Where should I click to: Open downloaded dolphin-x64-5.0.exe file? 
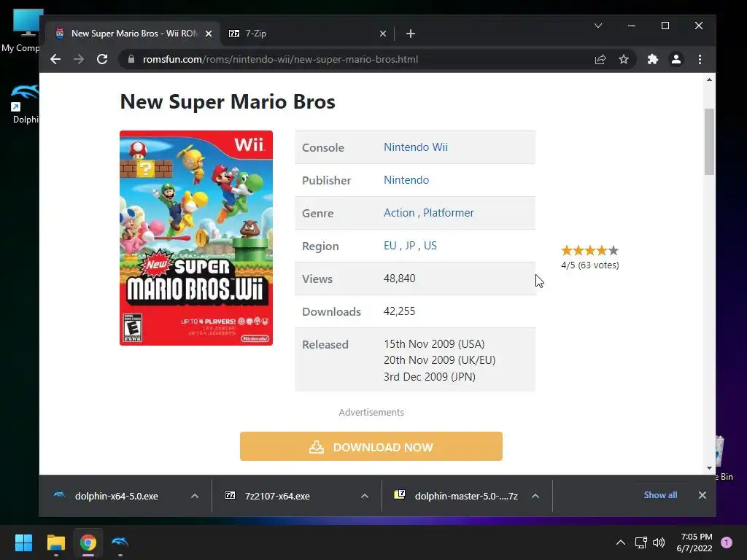(x=116, y=496)
